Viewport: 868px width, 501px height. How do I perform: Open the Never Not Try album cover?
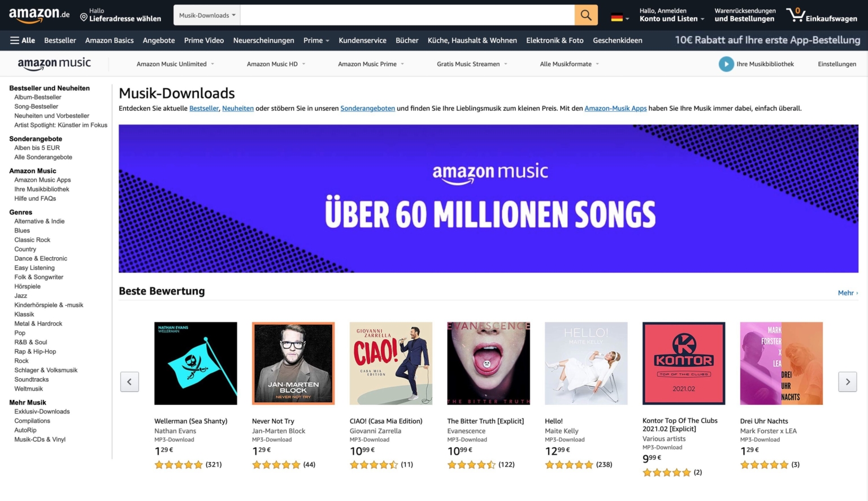(293, 363)
